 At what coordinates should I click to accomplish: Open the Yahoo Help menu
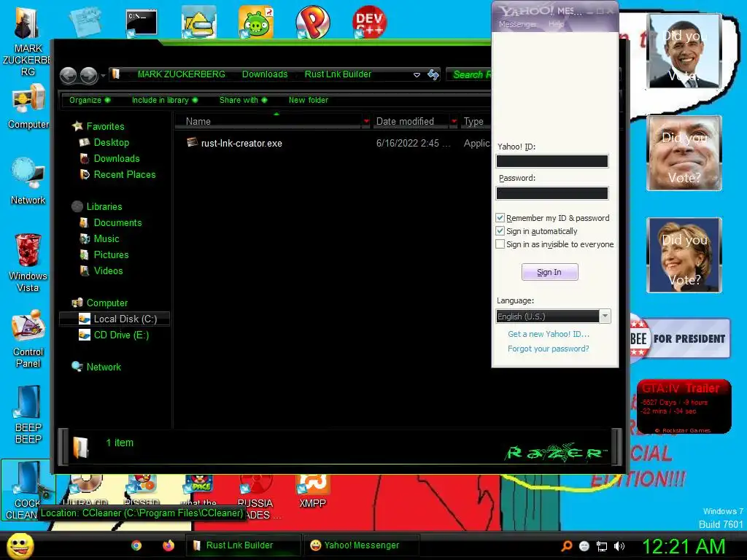click(x=556, y=24)
